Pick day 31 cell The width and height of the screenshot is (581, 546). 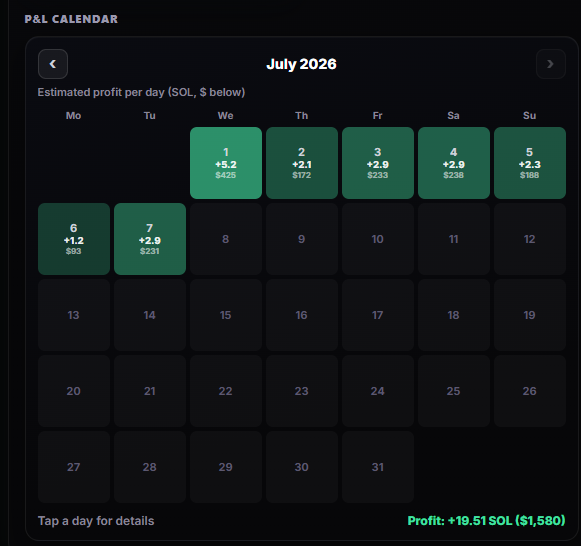click(378, 467)
